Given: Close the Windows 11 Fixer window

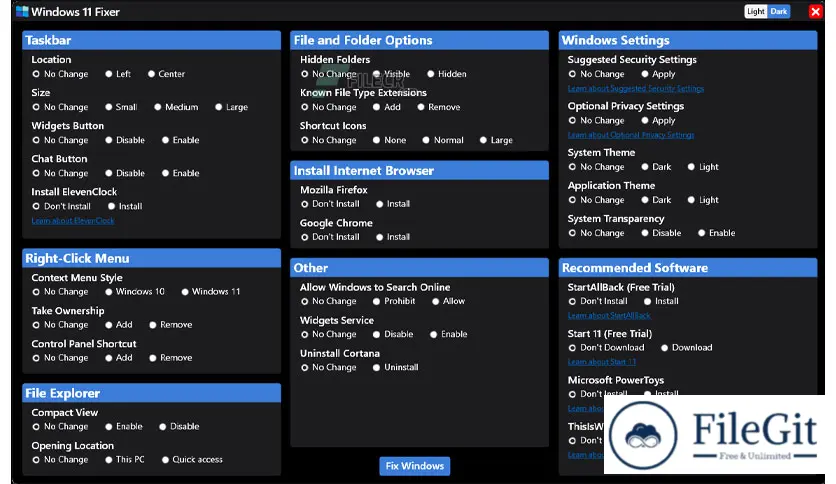Looking at the screenshot, I should point(815,11).
